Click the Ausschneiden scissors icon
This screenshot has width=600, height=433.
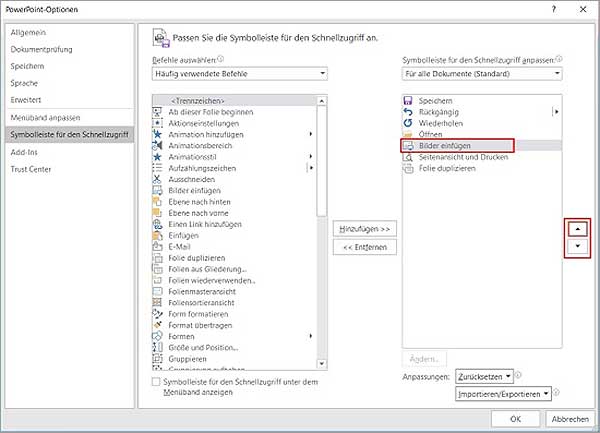(157, 179)
